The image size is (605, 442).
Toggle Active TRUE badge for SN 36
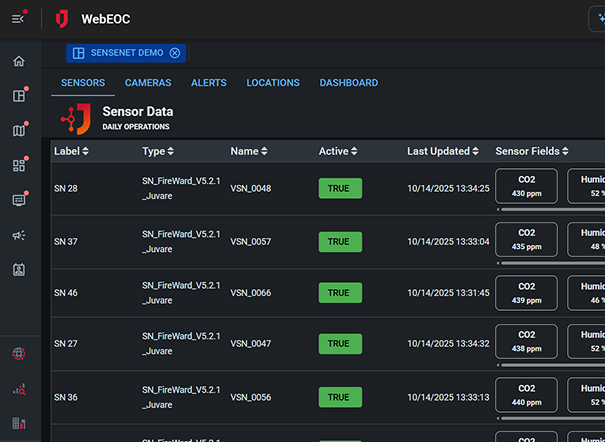pos(340,397)
